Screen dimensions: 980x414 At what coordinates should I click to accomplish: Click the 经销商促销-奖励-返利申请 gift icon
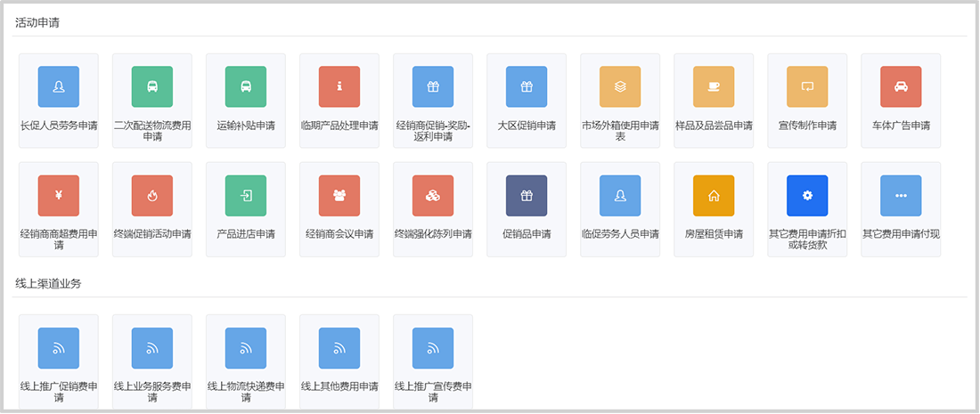click(x=433, y=86)
